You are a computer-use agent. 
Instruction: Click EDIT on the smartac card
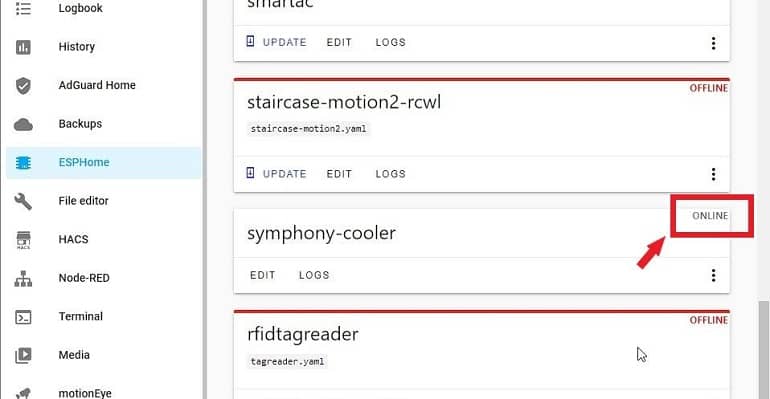[x=339, y=43]
